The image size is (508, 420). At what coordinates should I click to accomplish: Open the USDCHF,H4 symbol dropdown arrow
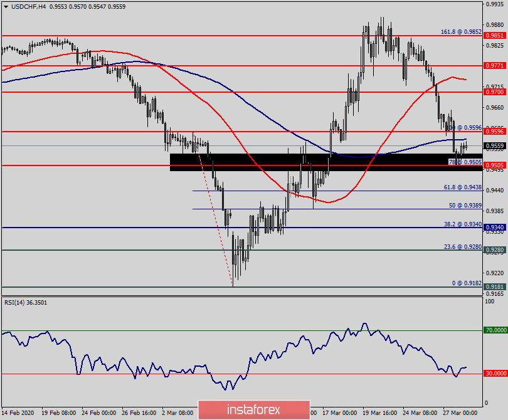[x=6, y=6]
